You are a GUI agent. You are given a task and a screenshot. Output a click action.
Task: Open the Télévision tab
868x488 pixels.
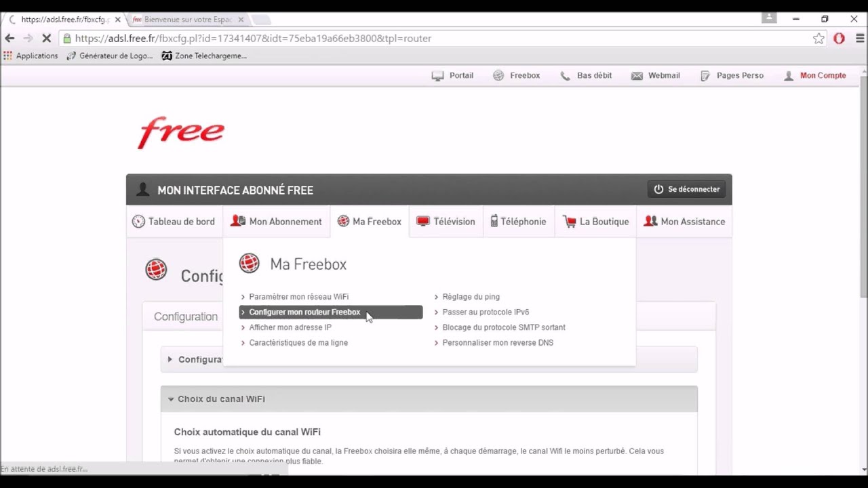446,222
